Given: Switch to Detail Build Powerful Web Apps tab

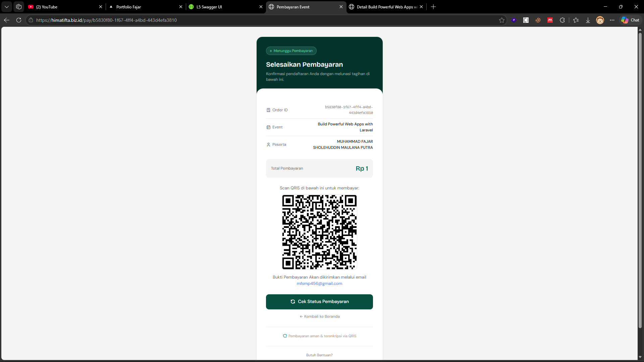Looking at the screenshot, I should coord(386,7).
